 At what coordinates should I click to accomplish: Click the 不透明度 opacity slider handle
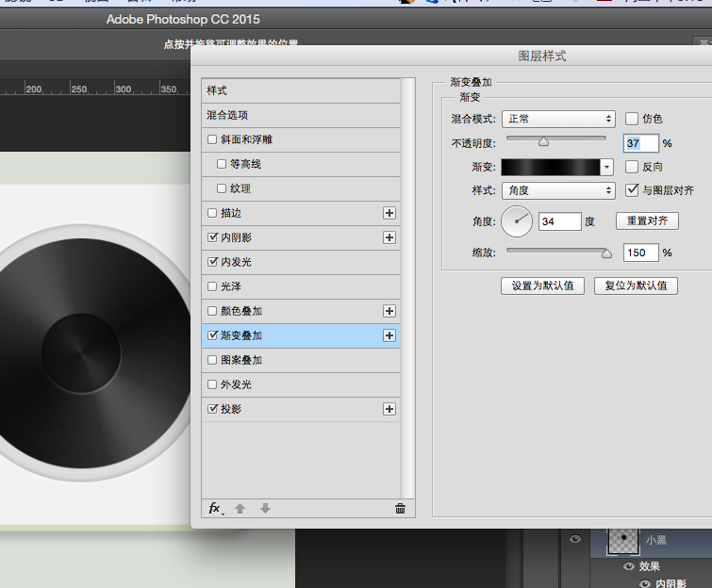[x=543, y=142]
